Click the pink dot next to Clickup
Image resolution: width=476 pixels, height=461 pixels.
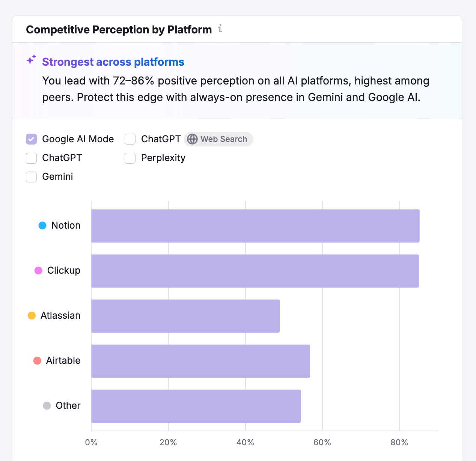coord(38,270)
